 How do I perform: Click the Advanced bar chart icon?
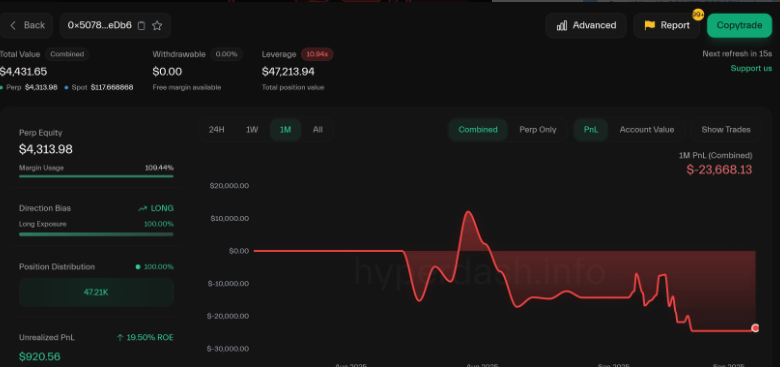562,25
